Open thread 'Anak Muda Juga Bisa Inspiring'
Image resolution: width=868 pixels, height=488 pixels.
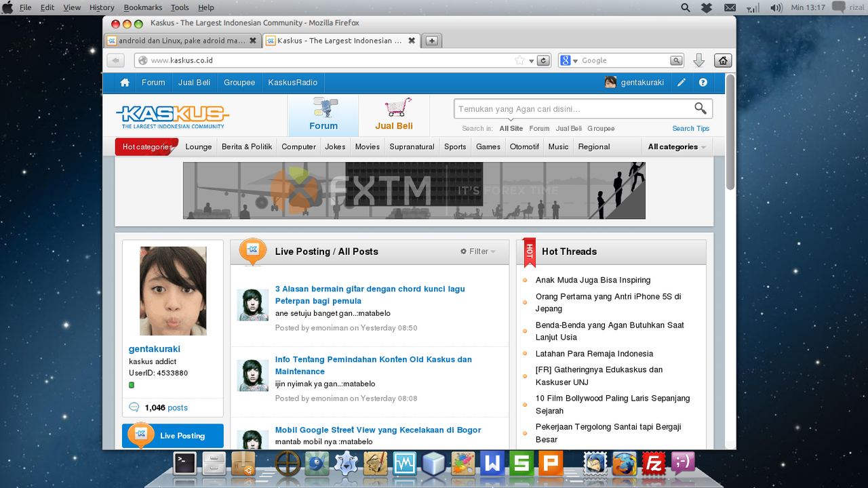point(593,280)
